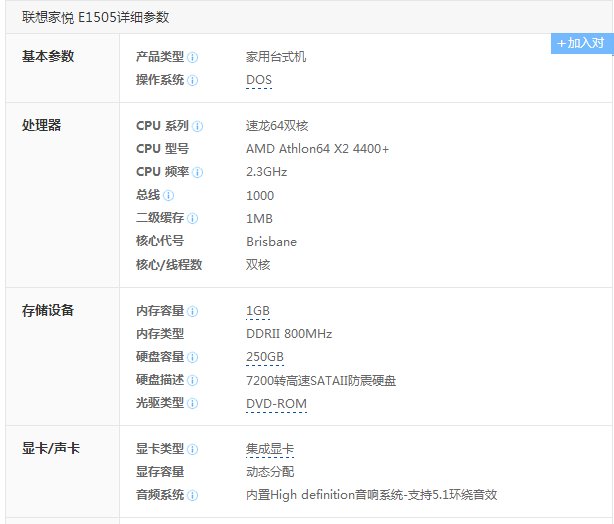614x524 pixels.
Task: Click the info icon beside CPU 频率
Action: (x=197, y=173)
